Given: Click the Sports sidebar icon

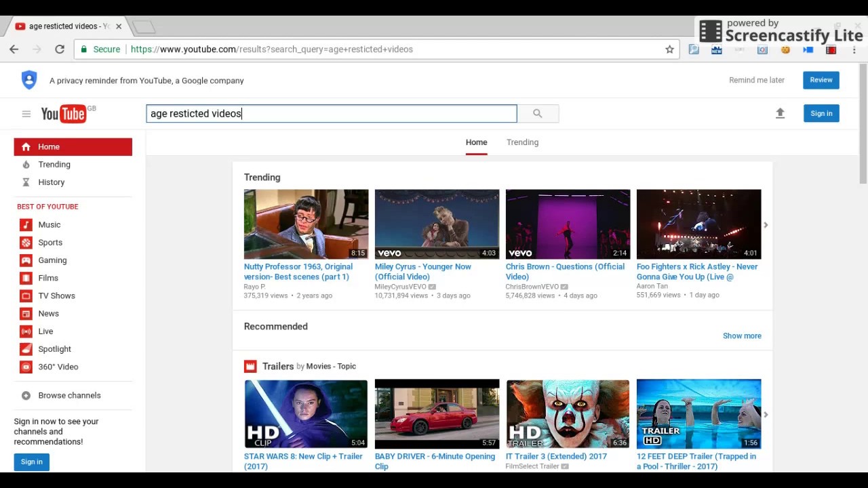Looking at the screenshot, I should coord(26,243).
